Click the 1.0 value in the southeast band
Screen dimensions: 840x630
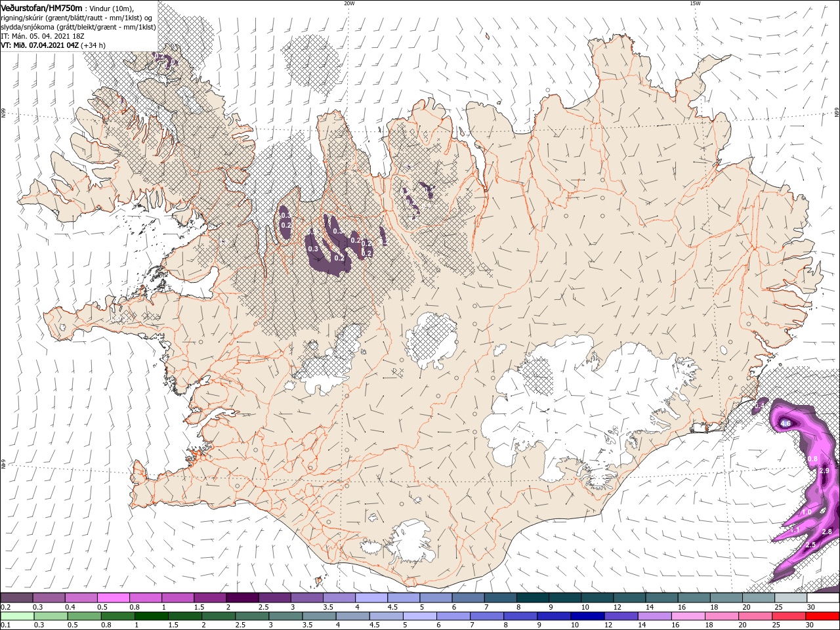pyautogui.click(x=807, y=512)
